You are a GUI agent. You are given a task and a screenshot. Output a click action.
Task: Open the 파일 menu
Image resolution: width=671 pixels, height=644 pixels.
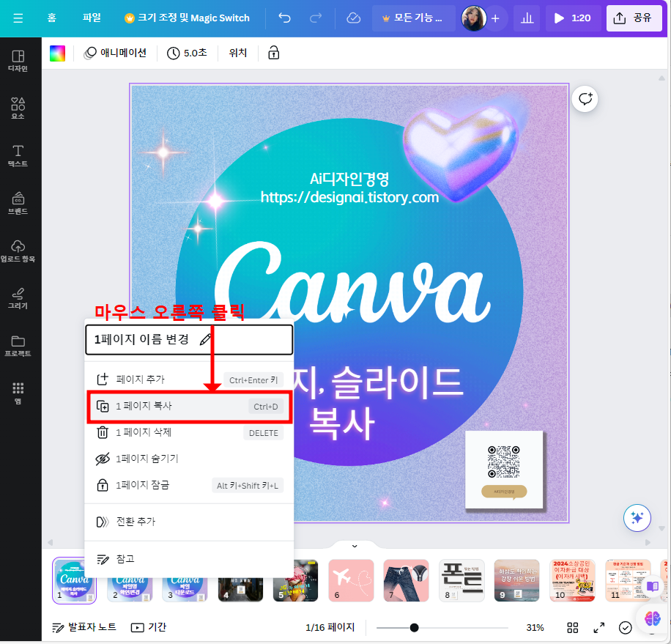click(92, 18)
